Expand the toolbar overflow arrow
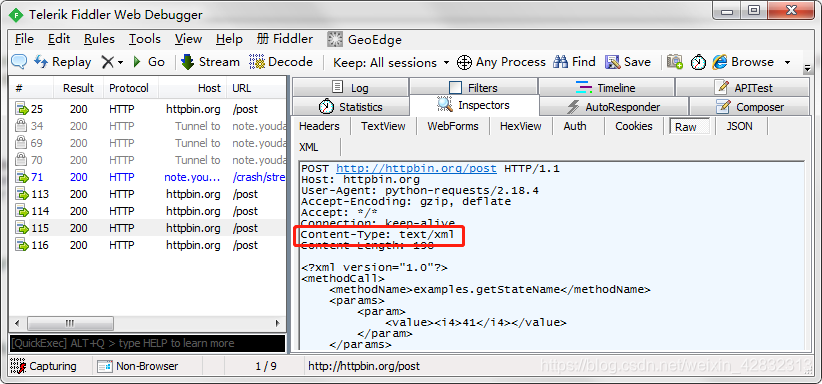The image size is (822, 384). [x=807, y=67]
